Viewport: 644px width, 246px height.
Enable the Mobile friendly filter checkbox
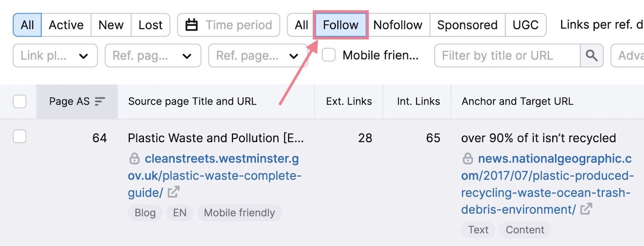pyautogui.click(x=328, y=56)
